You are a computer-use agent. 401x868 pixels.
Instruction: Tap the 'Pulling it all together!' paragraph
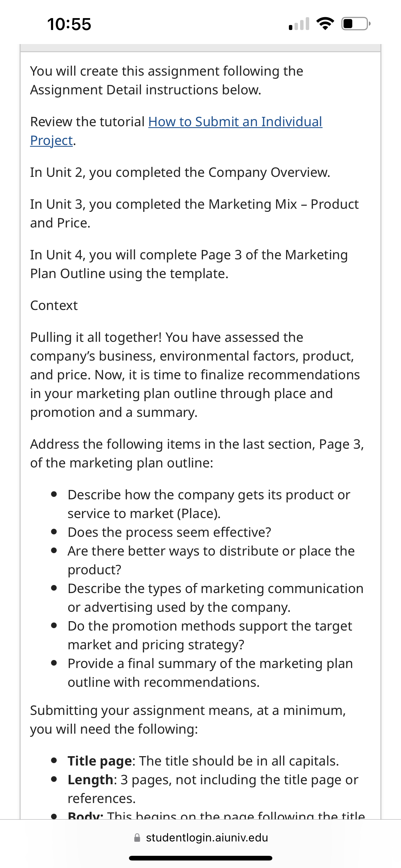195,375
